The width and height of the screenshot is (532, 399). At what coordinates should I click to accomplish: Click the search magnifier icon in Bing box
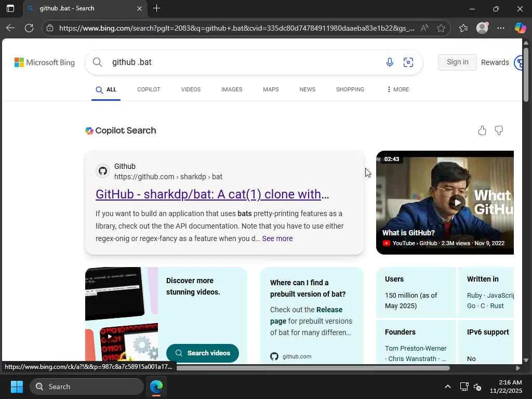97,62
